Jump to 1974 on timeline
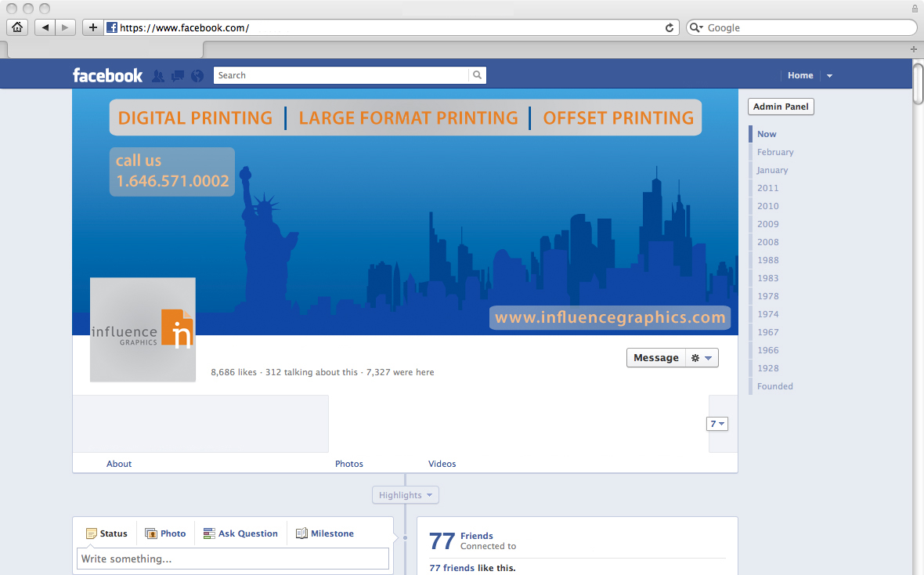 [x=768, y=314]
